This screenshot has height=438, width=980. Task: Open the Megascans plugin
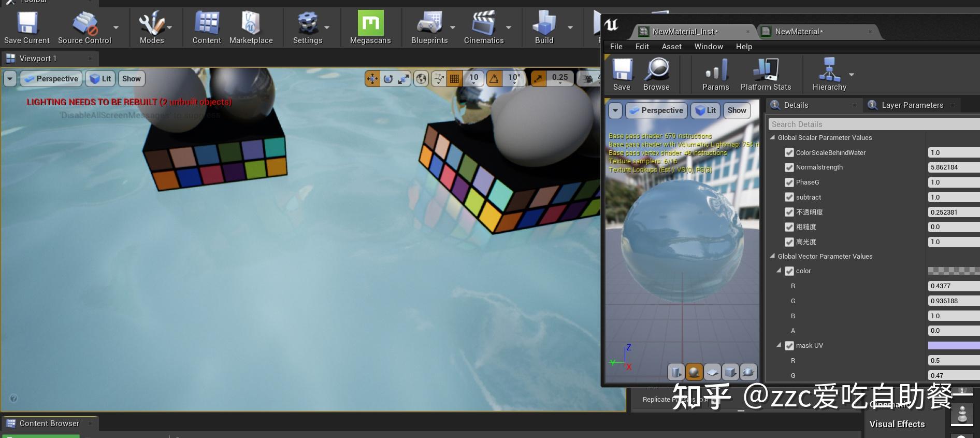[x=370, y=28]
